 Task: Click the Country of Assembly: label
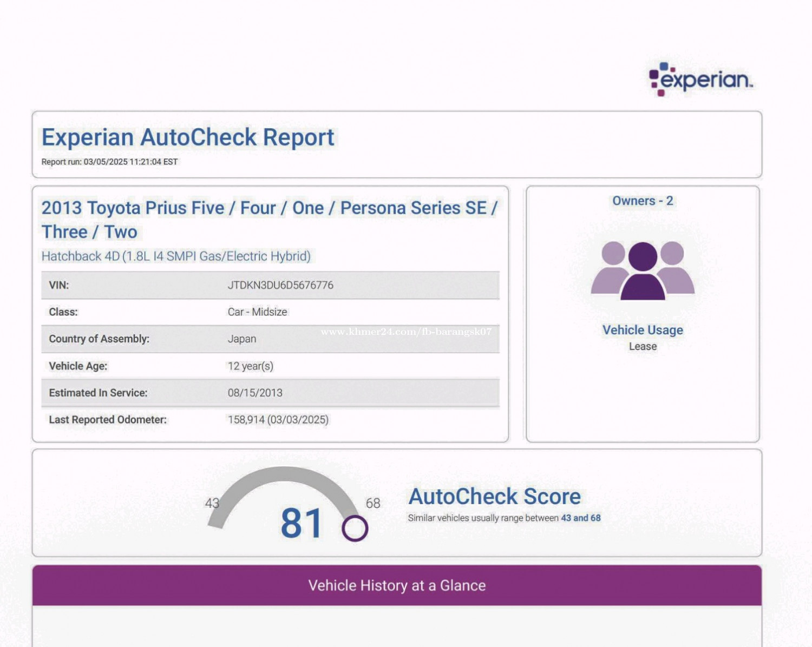99,339
